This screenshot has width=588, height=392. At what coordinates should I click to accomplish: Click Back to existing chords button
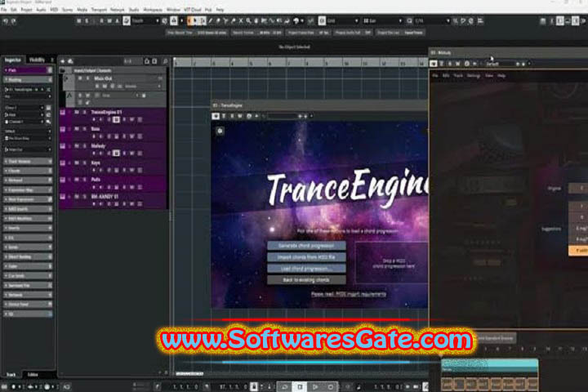click(x=306, y=280)
